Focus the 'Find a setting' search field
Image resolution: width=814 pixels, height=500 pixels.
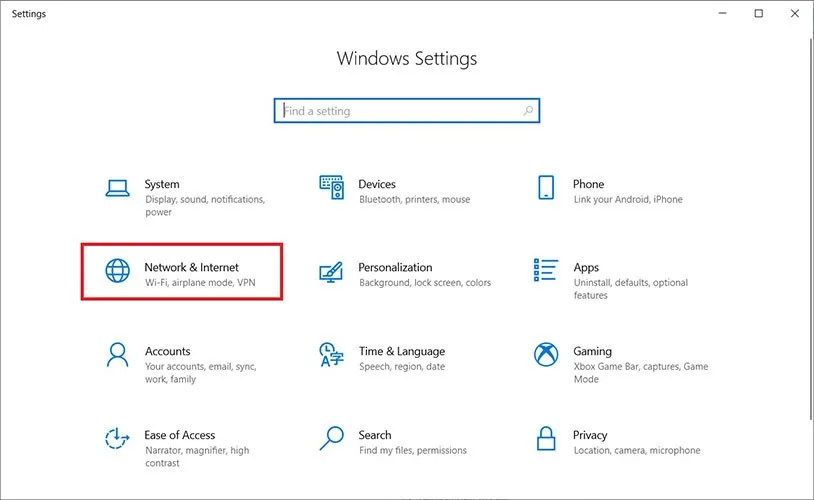click(x=406, y=111)
